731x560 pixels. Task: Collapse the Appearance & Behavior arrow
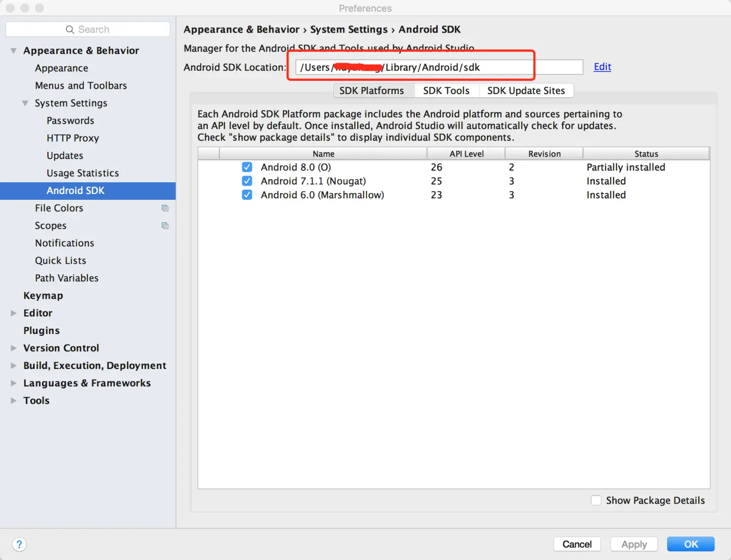(14, 51)
